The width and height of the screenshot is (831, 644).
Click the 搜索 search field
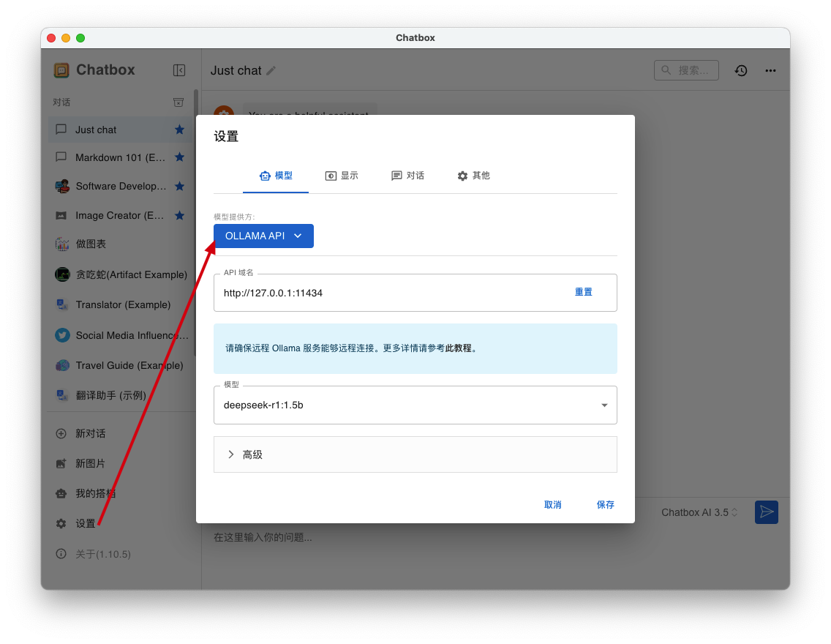[x=686, y=70]
